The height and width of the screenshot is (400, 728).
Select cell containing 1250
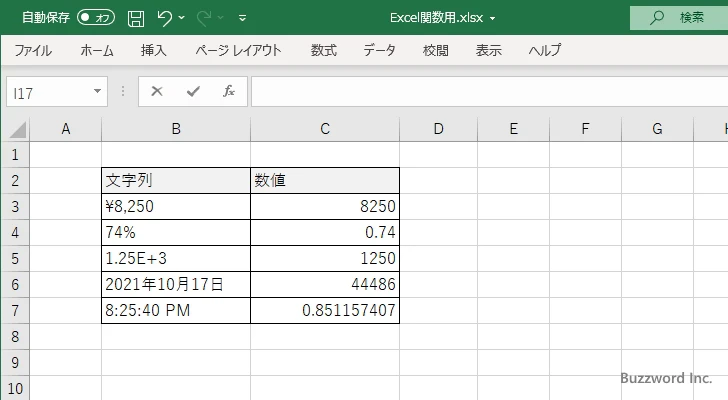tap(325, 258)
